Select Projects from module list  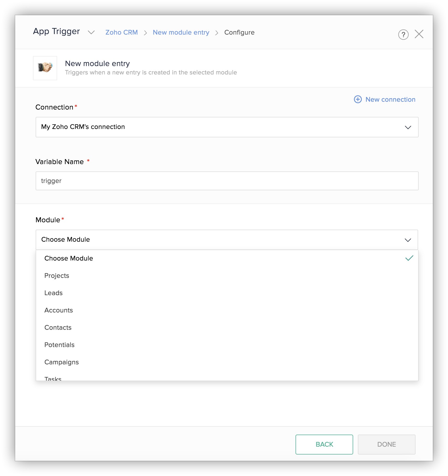point(57,275)
